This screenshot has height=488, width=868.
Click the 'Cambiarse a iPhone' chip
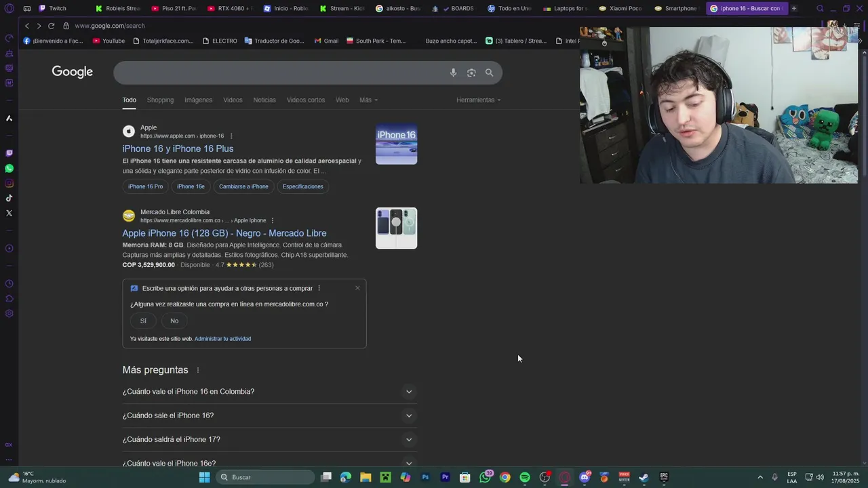243,186
